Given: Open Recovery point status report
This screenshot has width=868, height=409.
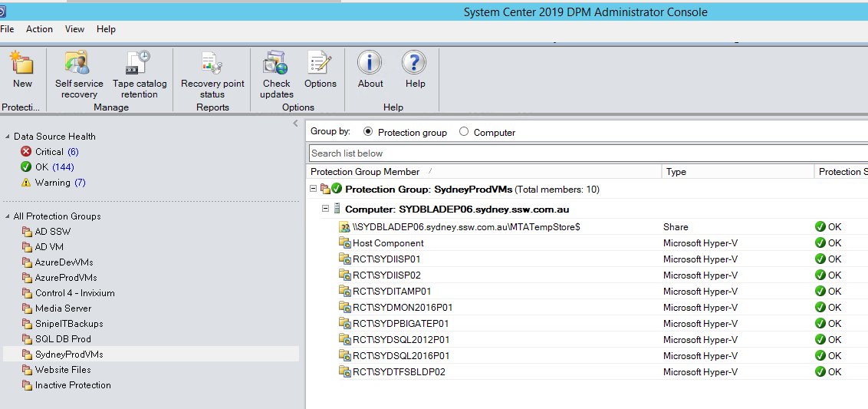Looking at the screenshot, I should [x=212, y=64].
